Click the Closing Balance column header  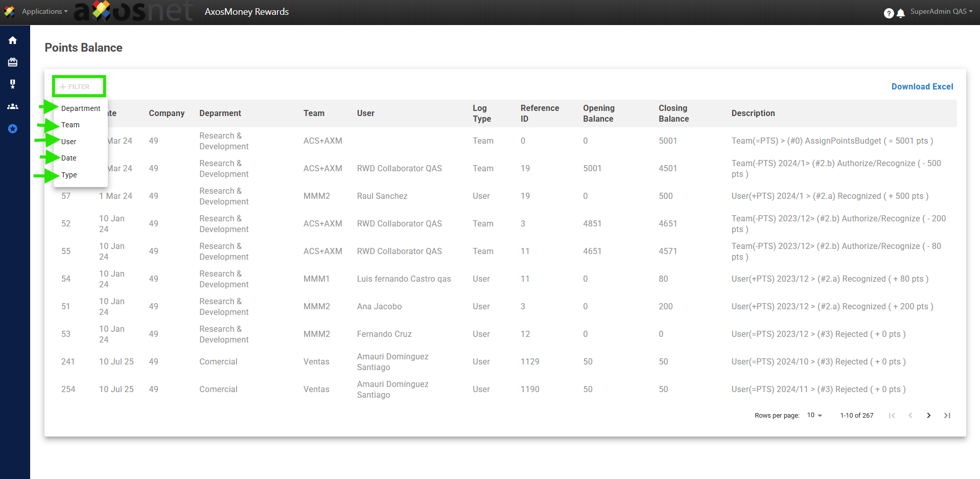click(673, 113)
